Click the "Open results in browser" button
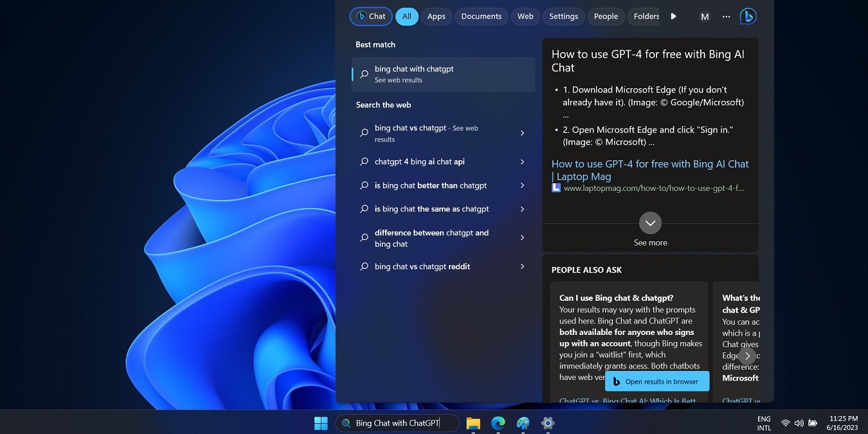This screenshot has height=434, width=868. [x=656, y=381]
